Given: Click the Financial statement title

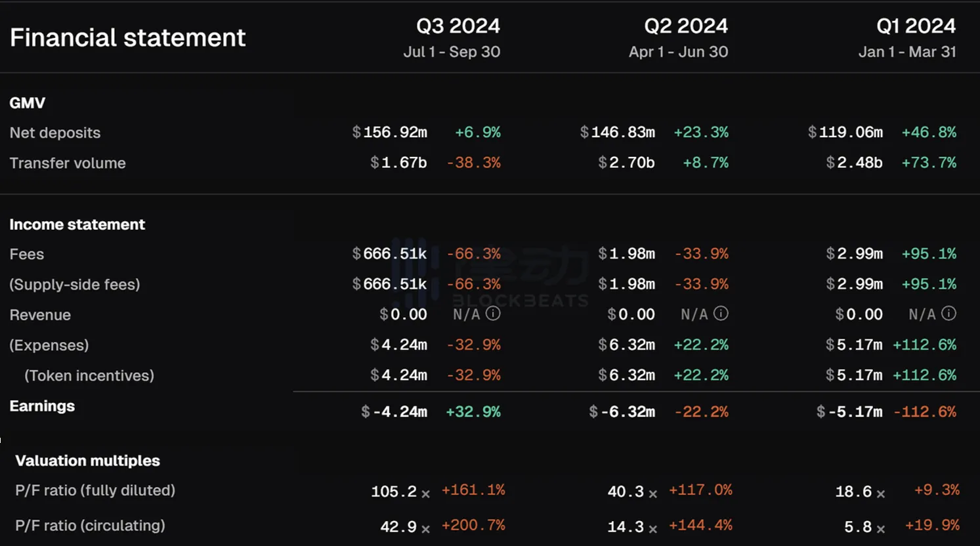Looking at the screenshot, I should [x=127, y=37].
